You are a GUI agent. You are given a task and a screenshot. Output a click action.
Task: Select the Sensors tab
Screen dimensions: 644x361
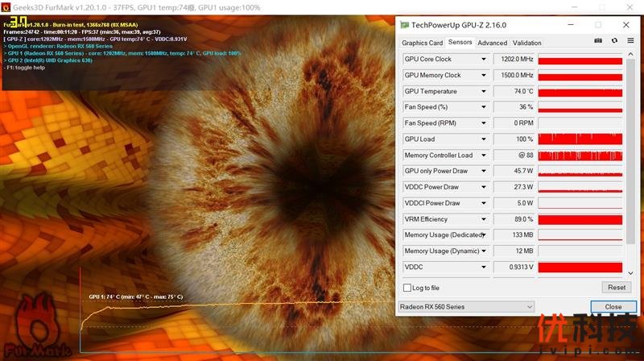pos(460,42)
